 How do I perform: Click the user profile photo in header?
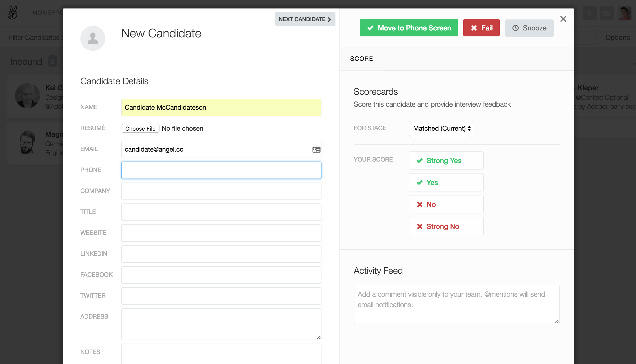(x=624, y=13)
